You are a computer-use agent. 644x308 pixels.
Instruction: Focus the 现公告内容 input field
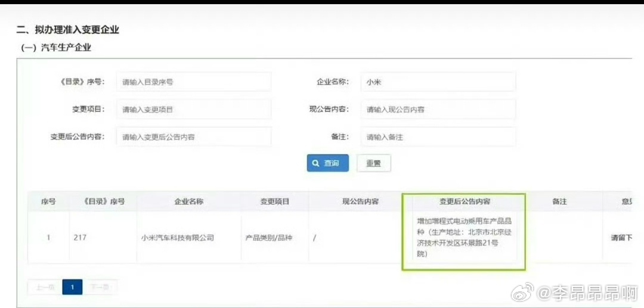(438, 109)
